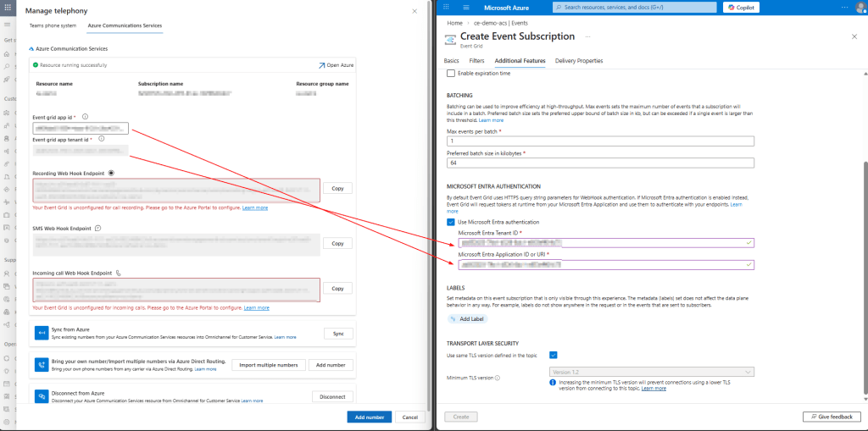This screenshot has width=868, height=431.
Task: Uncheck Use Microsoft Entra authentication
Action: (450, 222)
